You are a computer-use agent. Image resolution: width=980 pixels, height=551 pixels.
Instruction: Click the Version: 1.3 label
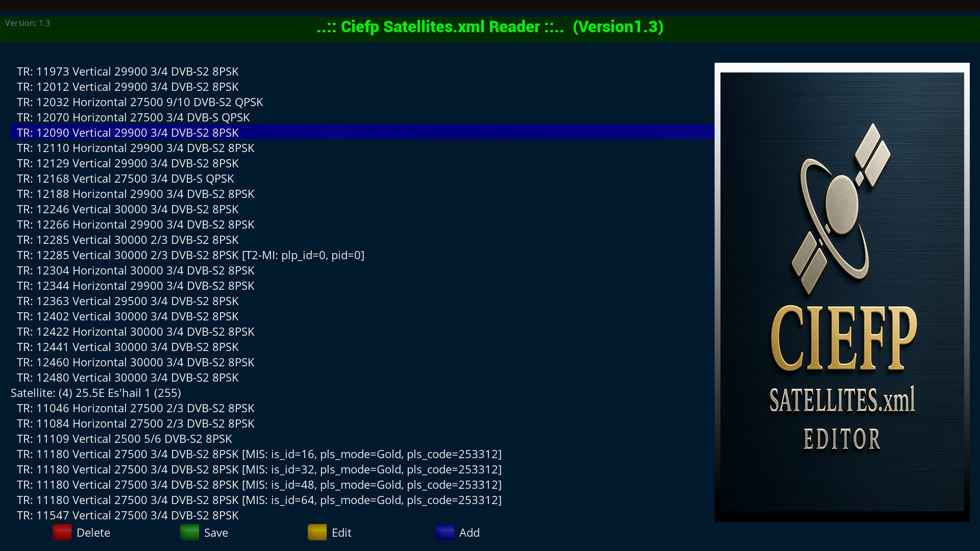(x=28, y=23)
